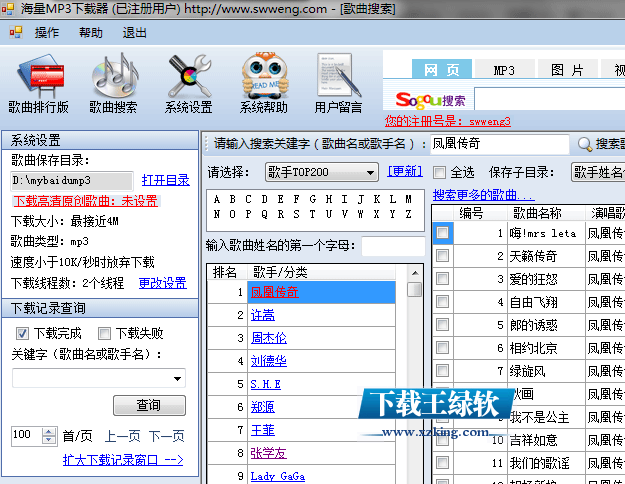625x484 pixels.
Task: Click letter Z in the alphabet filter
Action: point(408,214)
